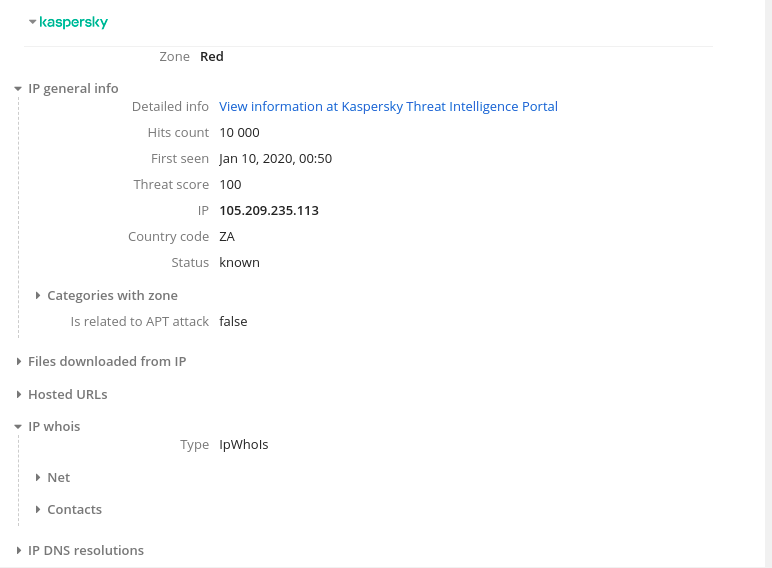The height and width of the screenshot is (568, 772).
Task: Click the IP address 105.209.235.113
Action: 269,210
